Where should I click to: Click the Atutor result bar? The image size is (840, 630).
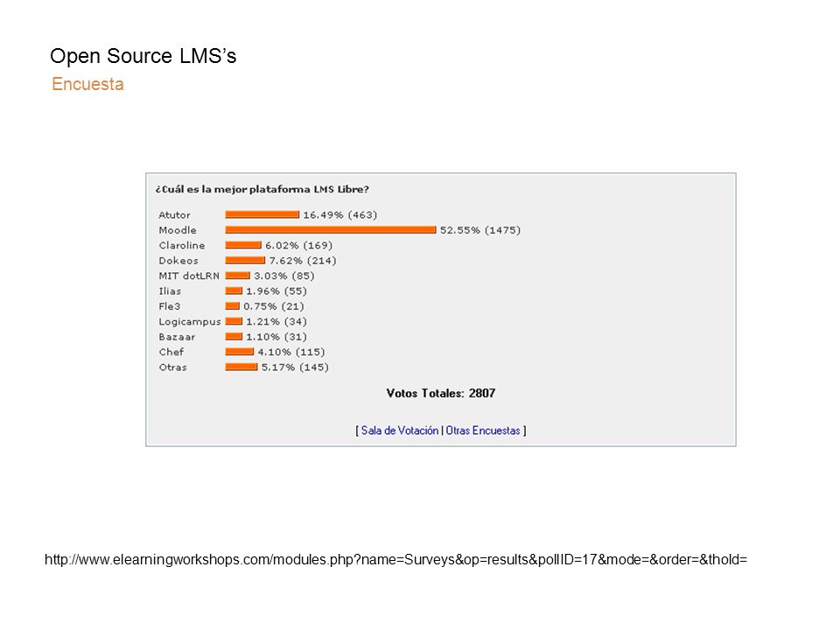(262, 215)
